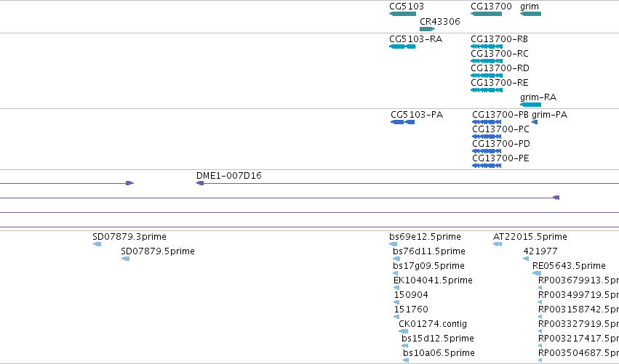
Task: Select the CG13700-PD protein glyph
Action: (x=487, y=151)
